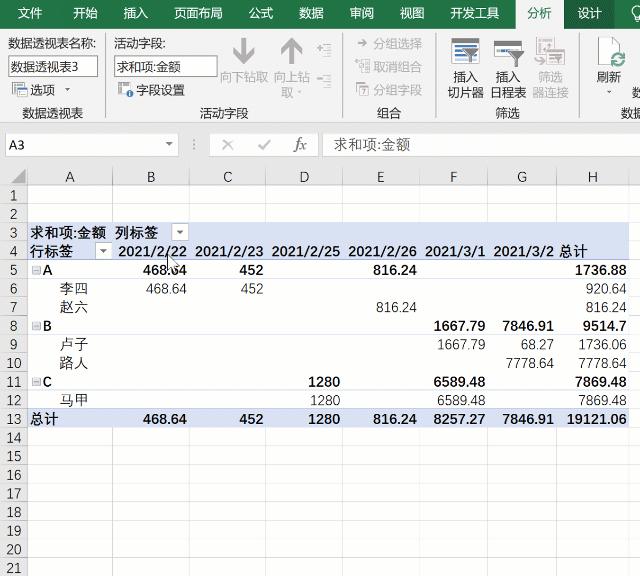
Task: Switch to the 公式 tab
Action: [260, 13]
